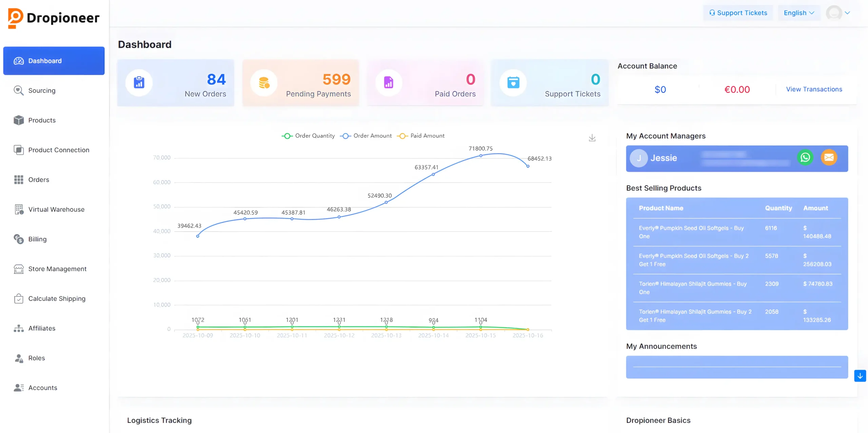Toggle Order Quantity series in chart legend
The image size is (868, 433).
click(308, 136)
